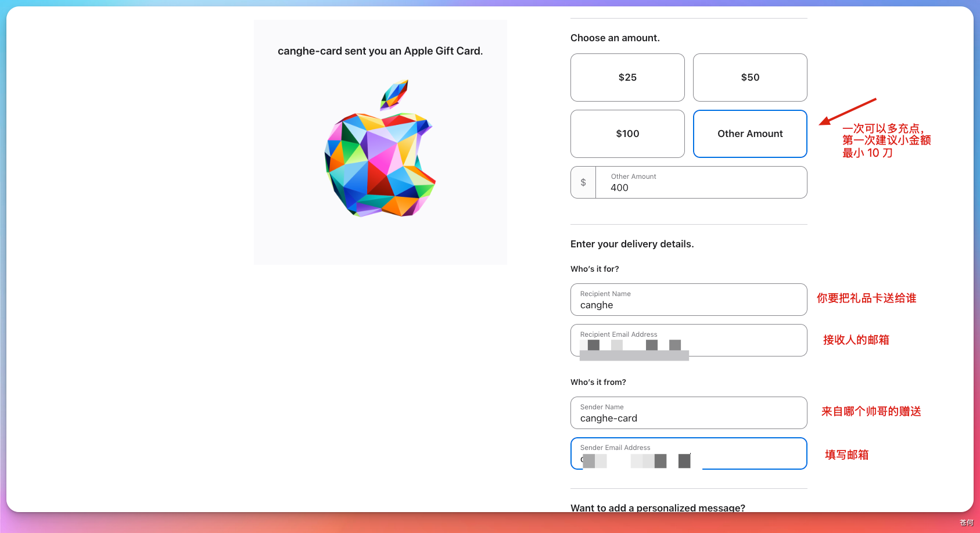Click the 'Choose an amount.' heading
The image size is (980, 533).
pos(615,38)
